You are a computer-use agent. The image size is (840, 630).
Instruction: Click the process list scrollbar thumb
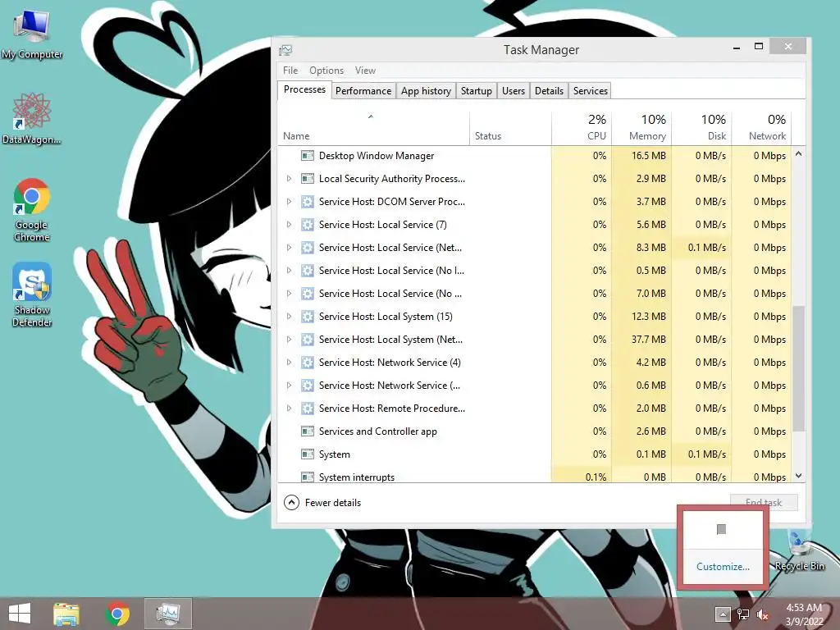coord(799,368)
